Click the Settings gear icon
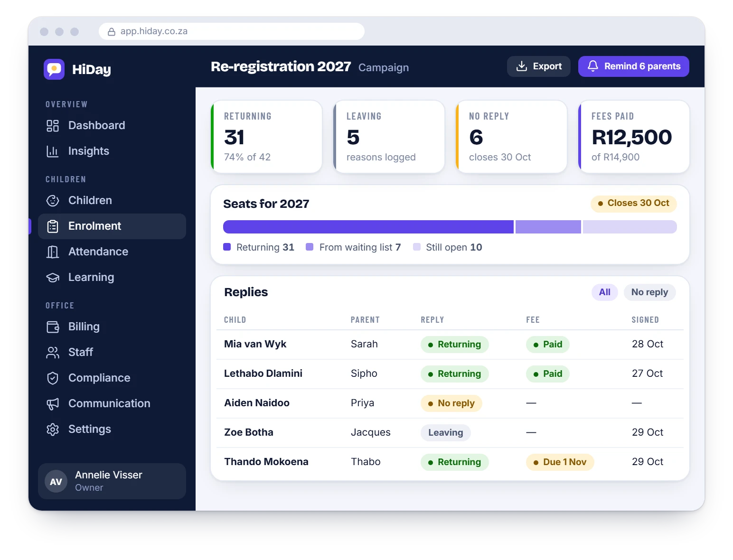The height and width of the screenshot is (560, 733). tap(53, 429)
